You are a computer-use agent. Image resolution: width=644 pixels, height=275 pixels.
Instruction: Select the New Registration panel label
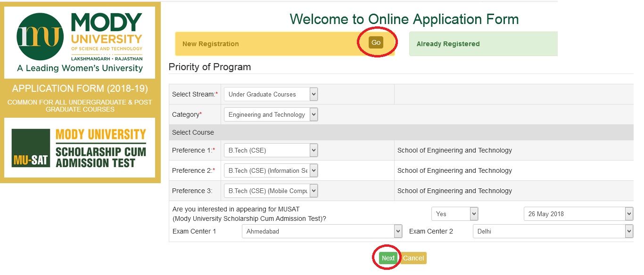210,44
